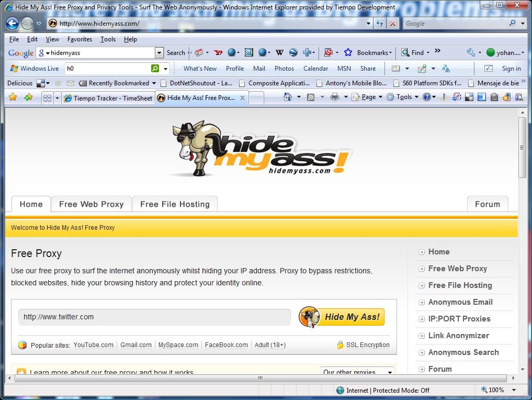Open the Gmail.com popular site link
This screenshot has height=400, width=532.
point(136,345)
